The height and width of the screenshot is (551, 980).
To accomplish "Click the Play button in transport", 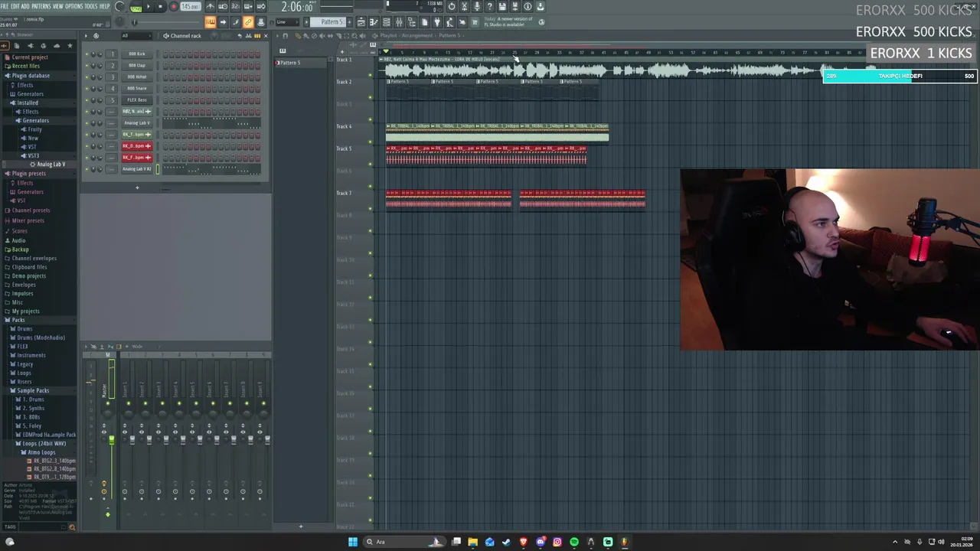I will coord(149,6).
